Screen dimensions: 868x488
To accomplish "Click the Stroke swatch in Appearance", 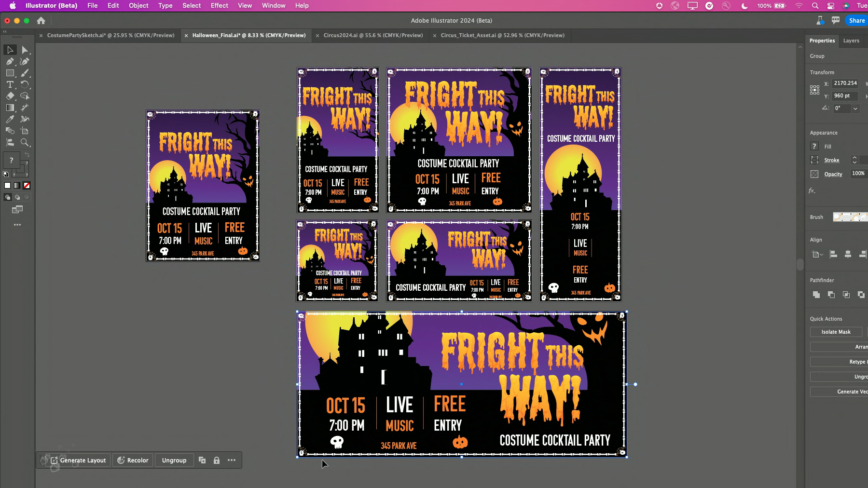I will tap(814, 160).
